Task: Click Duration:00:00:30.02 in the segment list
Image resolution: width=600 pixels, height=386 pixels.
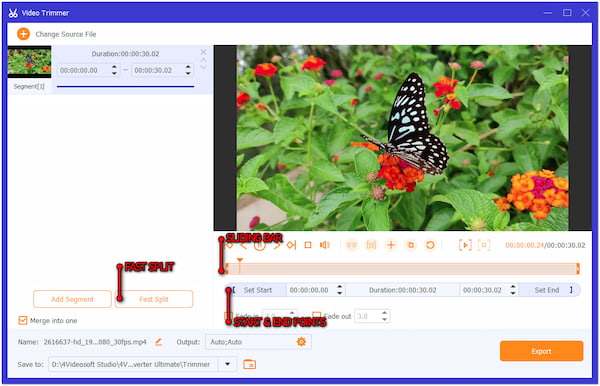Action: click(x=125, y=54)
